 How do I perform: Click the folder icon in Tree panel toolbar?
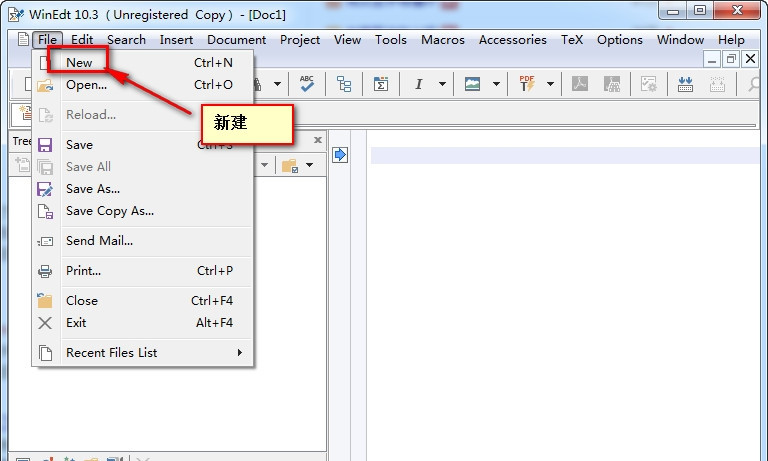(x=289, y=166)
